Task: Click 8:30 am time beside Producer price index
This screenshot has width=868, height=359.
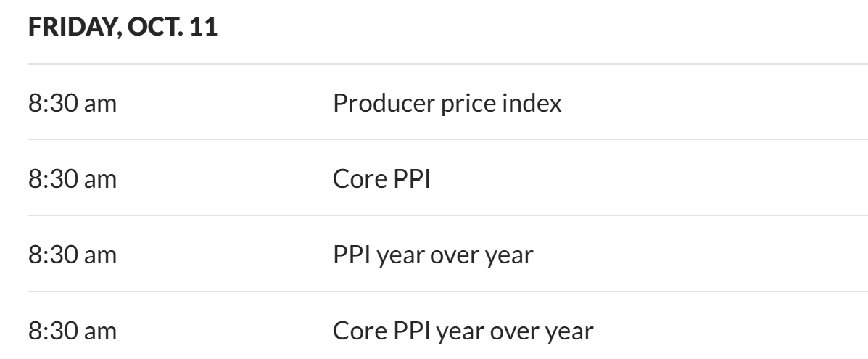Action: (72, 103)
